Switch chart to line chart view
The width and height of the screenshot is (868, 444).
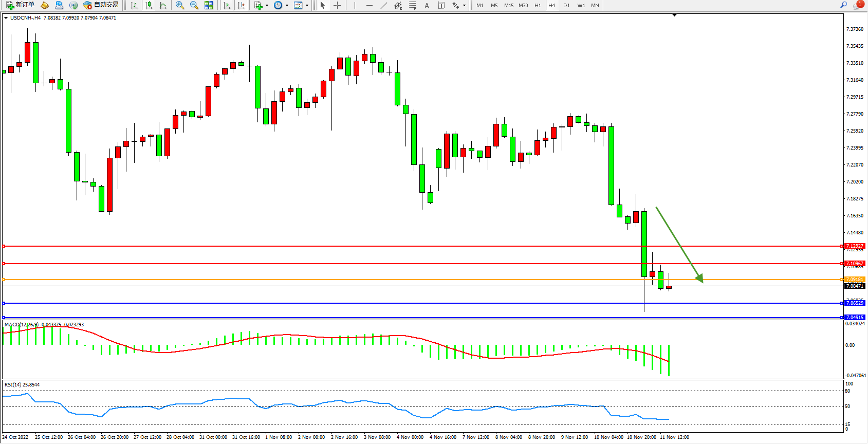[x=163, y=5]
